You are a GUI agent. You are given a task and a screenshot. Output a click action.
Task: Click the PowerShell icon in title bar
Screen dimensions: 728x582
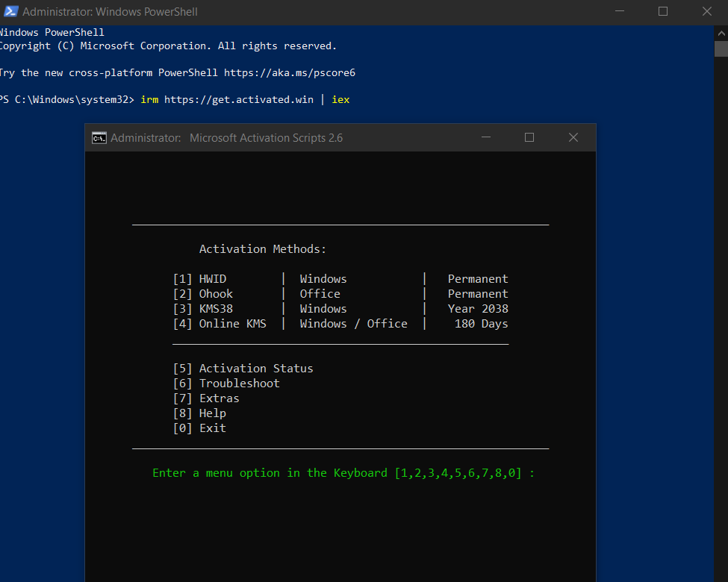click(x=10, y=12)
